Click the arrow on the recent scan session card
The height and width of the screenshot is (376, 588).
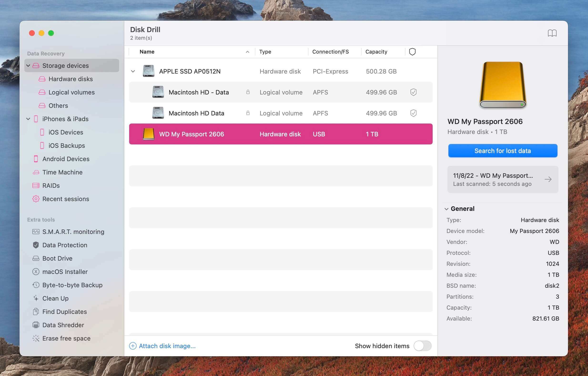[x=548, y=179]
